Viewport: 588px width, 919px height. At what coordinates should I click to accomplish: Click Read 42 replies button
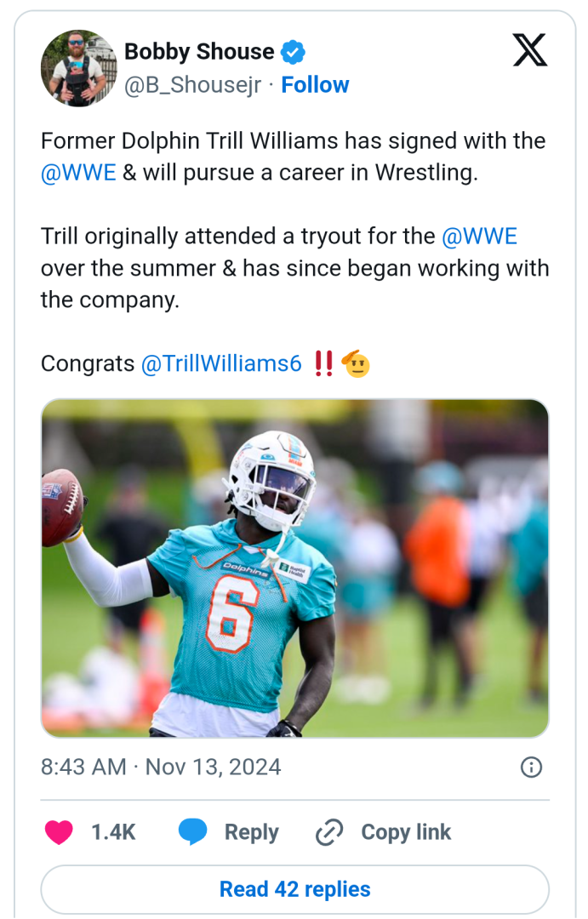coord(294,889)
